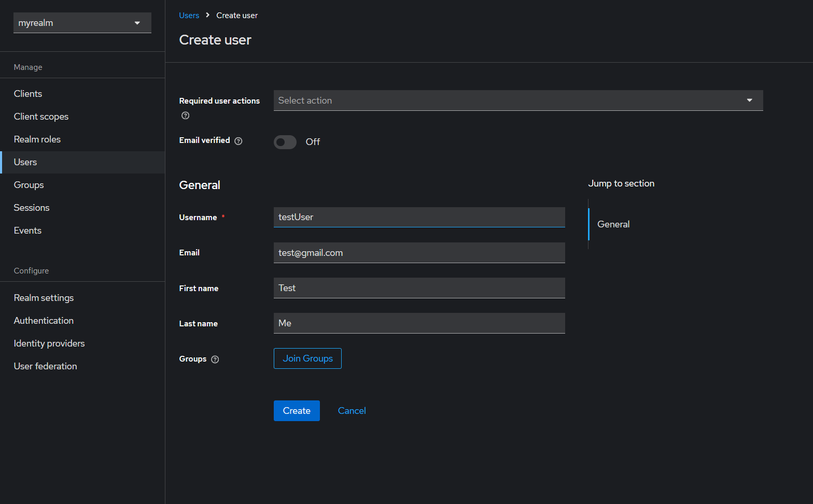Click into the Last name field
Viewport: 813px width, 504px height.
point(419,323)
